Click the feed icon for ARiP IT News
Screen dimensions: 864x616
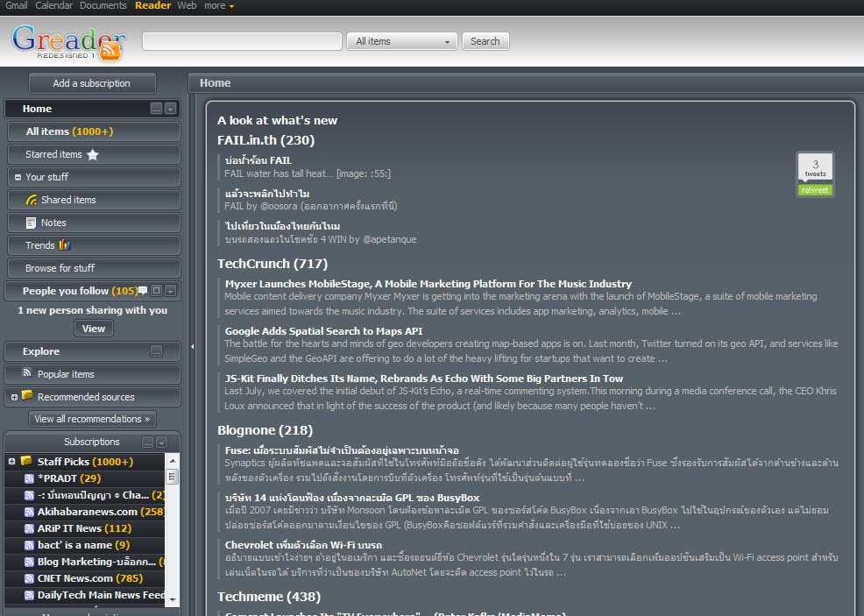(x=29, y=528)
